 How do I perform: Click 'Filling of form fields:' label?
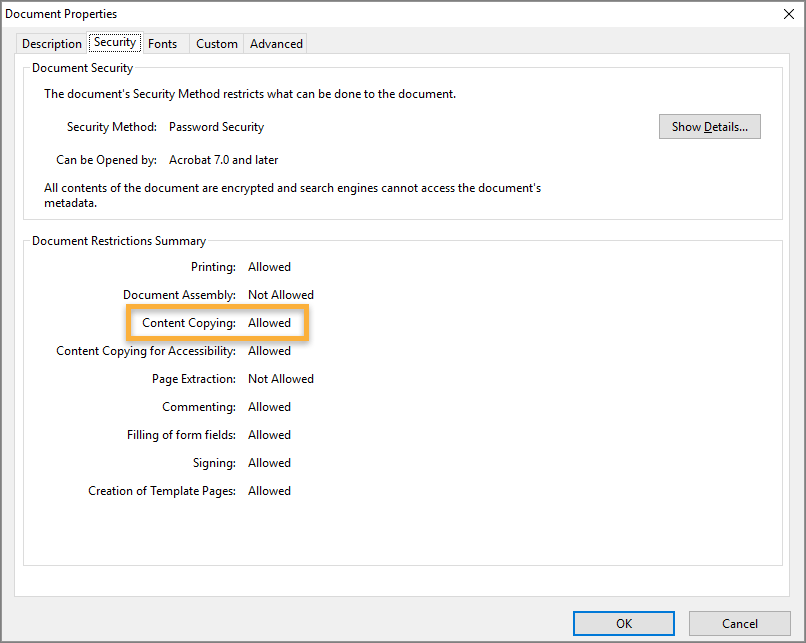pos(181,435)
